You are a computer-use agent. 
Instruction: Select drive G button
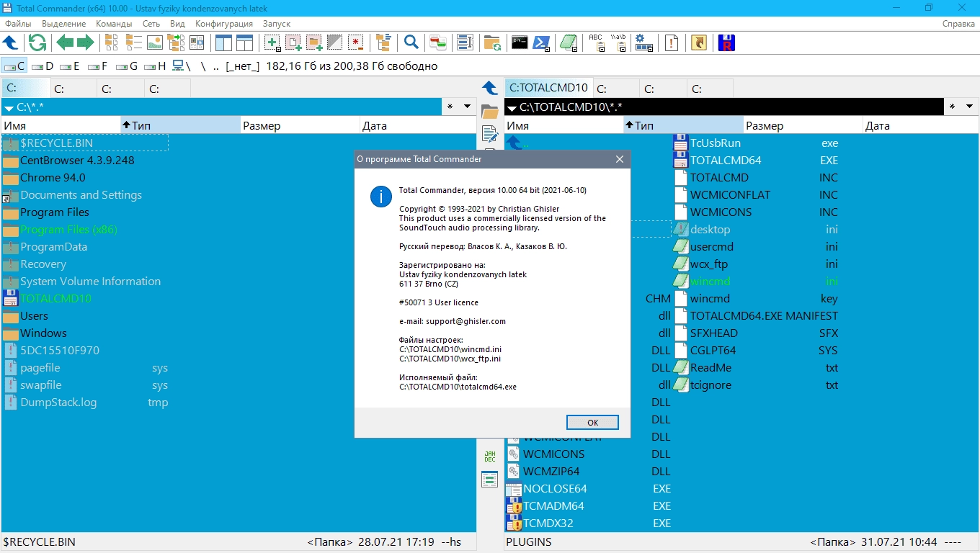coord(125,66)
